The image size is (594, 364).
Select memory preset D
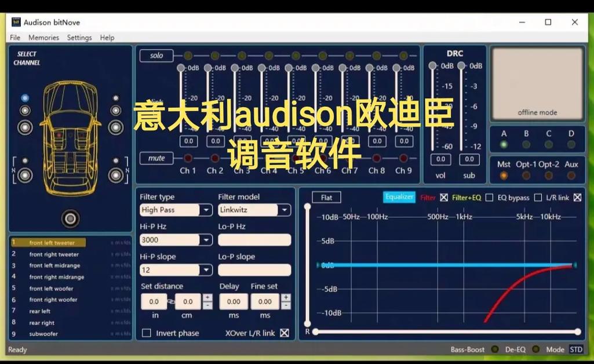pyautogui.click(x=571, y=144)
